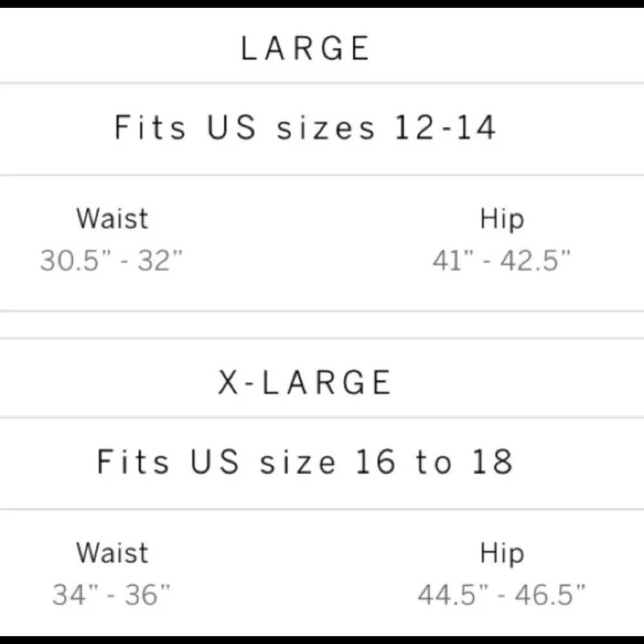Click the 44.5" - 46.5" hip measurement
The height and width of the screenshot is (644, 644).
pos(502,594)
